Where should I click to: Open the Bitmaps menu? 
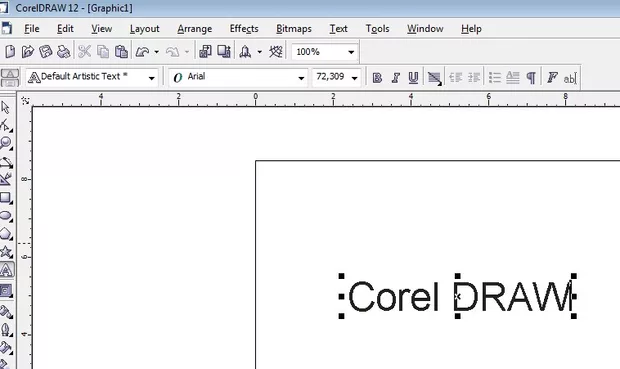tap(294, 29)
